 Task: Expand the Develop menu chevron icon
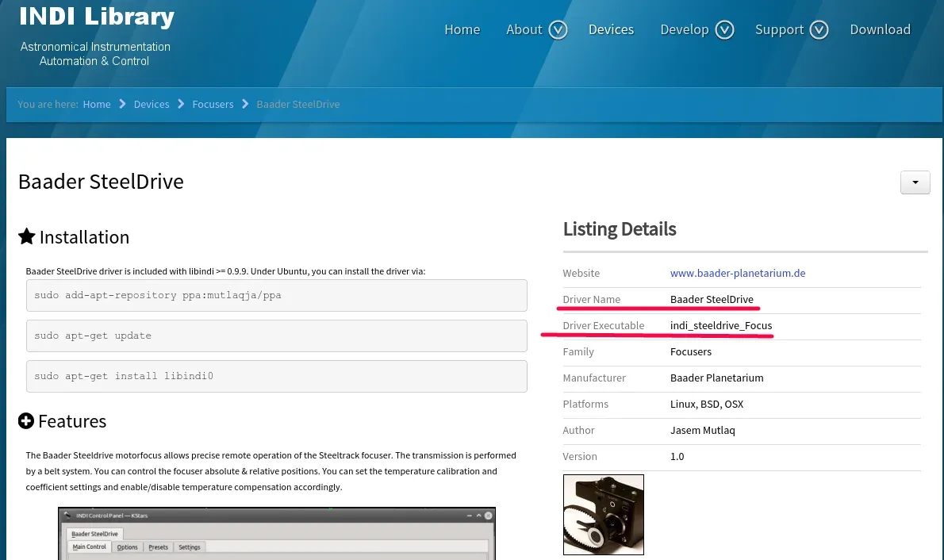coord(724,29)
